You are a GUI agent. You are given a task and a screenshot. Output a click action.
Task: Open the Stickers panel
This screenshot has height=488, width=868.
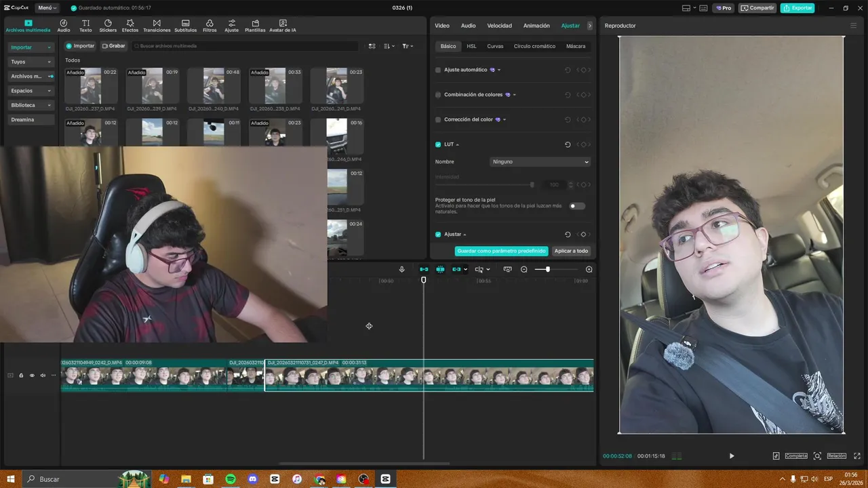(x=108, y=26)
